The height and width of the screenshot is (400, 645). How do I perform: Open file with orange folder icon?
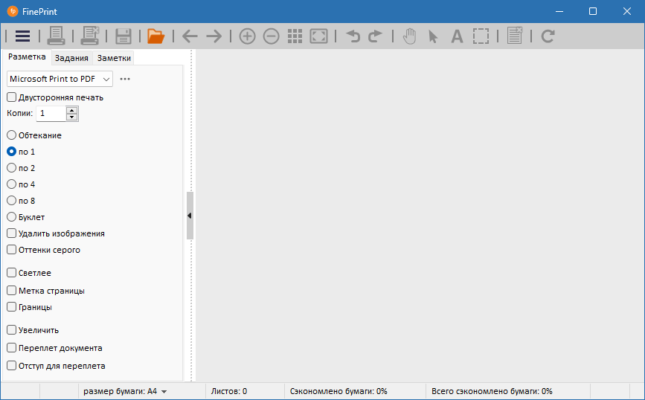pyautogui.click(x=156, y=36)
